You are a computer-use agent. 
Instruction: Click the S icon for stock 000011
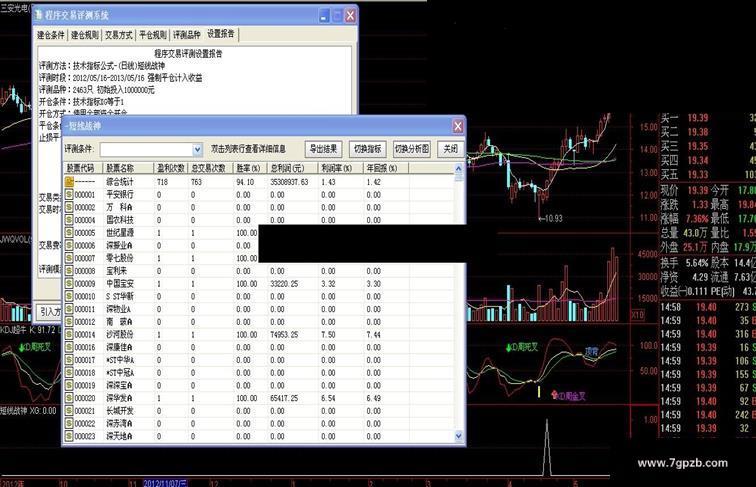pos(69,309)
